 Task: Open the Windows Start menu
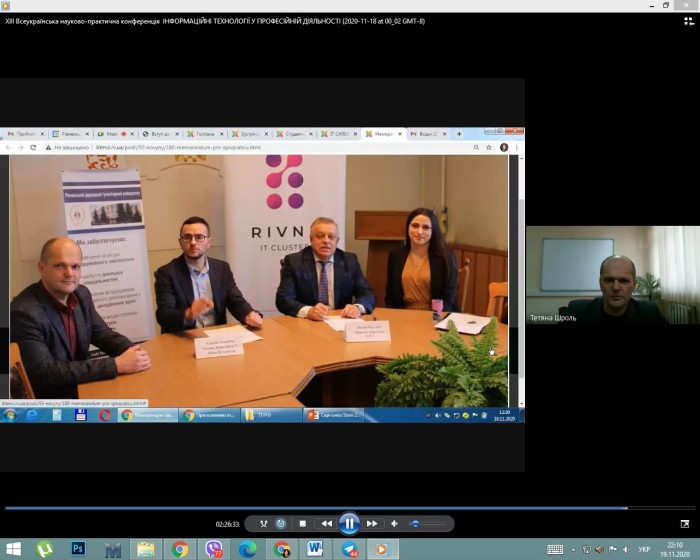tap(12, 549)
